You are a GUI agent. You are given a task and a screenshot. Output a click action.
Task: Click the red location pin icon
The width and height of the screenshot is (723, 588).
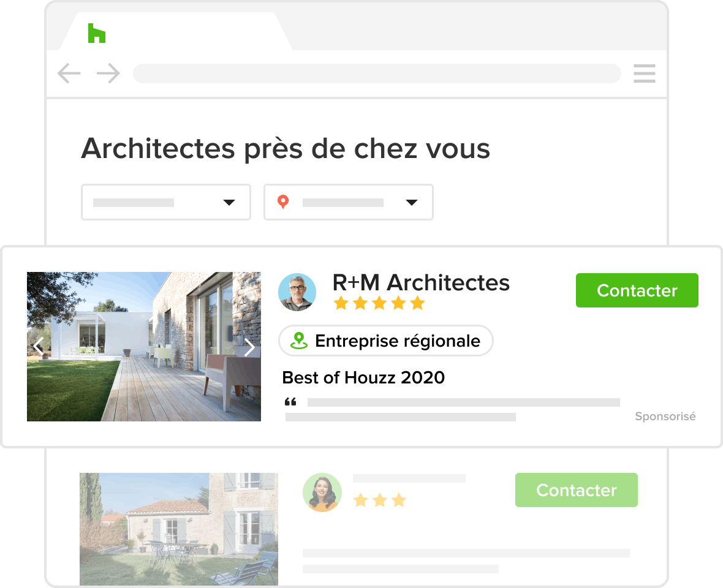(283, 202)
